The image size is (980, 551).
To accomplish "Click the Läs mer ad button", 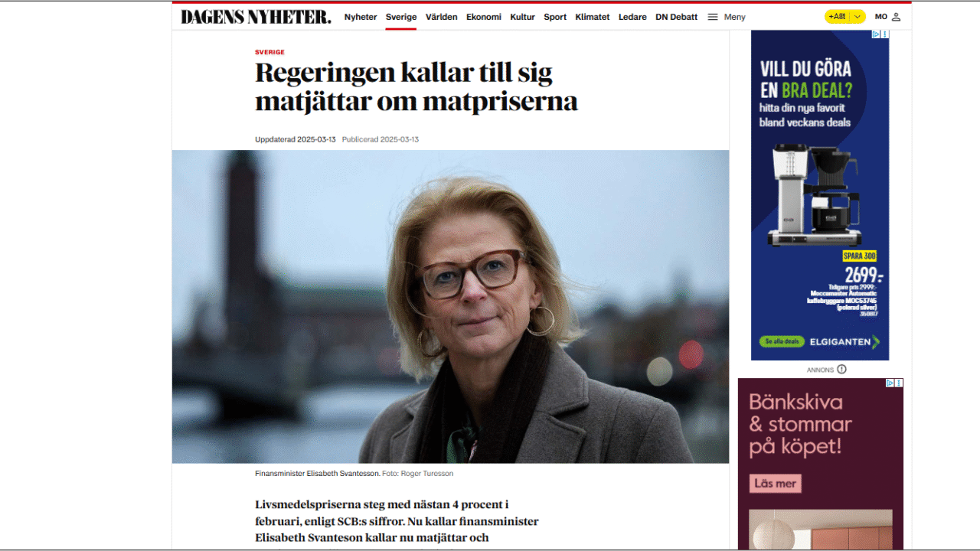I will 776,484.
